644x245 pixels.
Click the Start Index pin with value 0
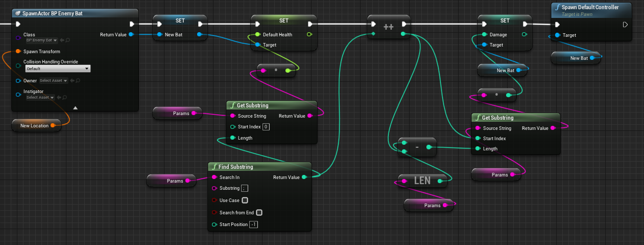click(233, 126)
